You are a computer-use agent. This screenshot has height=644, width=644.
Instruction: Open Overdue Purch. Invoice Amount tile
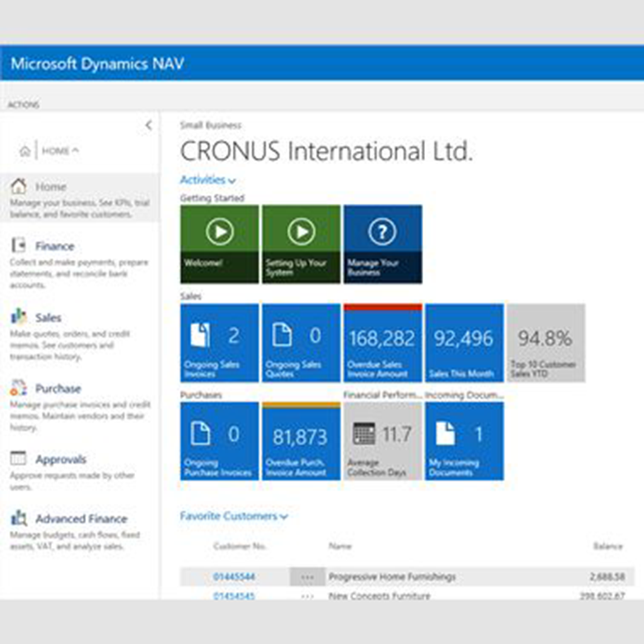pyautogui.click(x=301, y=441)
